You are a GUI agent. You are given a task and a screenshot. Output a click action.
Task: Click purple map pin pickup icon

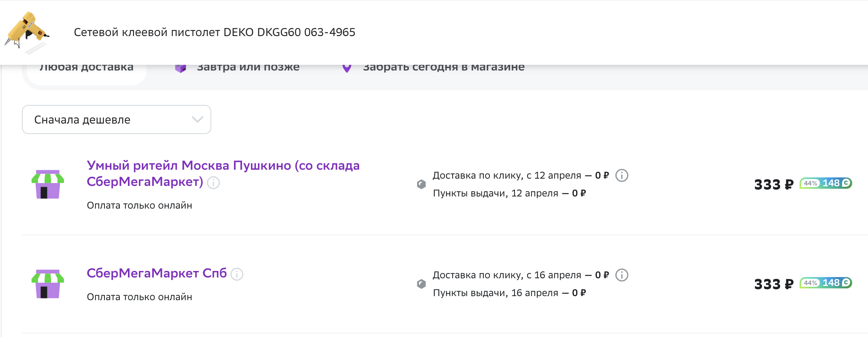[347, 68]
